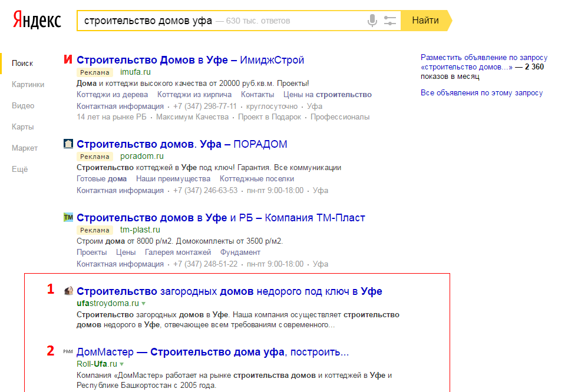Expand dropdown arrow beside ufastroydoma.ru
This screenshot has width=568, height=392.
143,304
